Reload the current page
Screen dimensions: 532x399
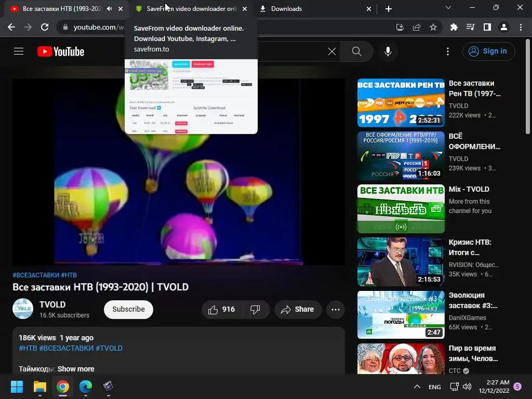pyautogui.click(x=45, y=27)
